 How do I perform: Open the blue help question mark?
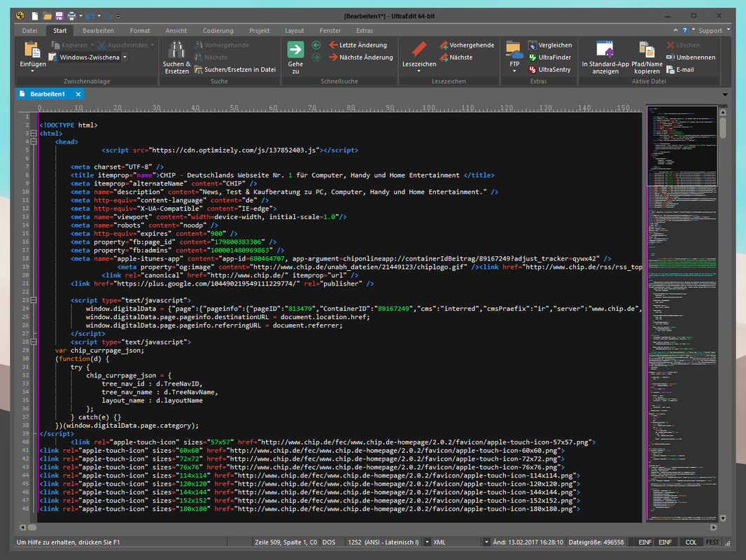684,30
